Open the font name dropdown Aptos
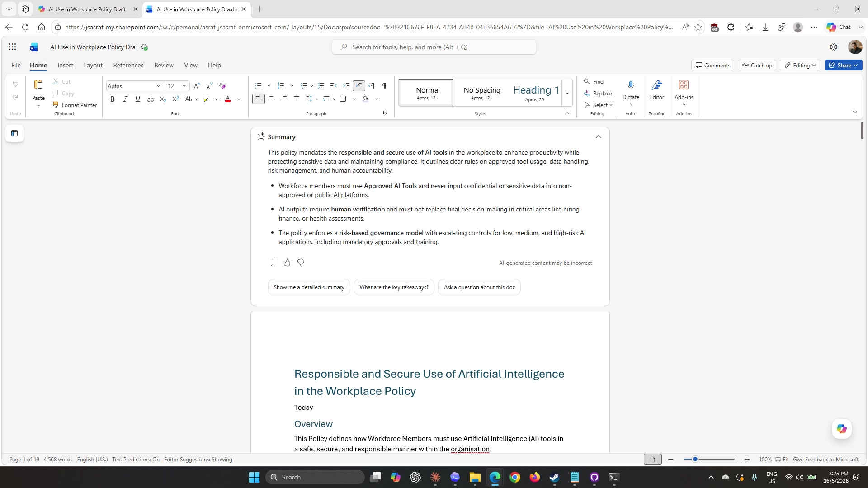The image size is (868, 488). pos(134,86)
